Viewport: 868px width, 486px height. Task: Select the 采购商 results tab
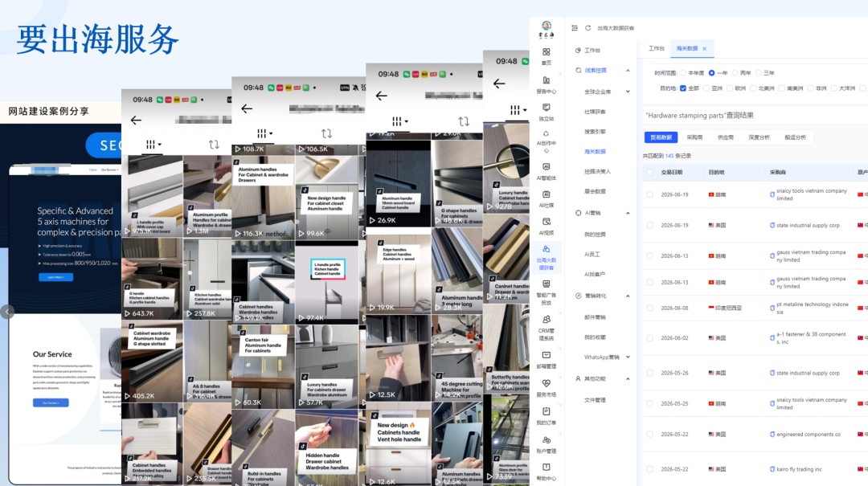tap(694, 137)
